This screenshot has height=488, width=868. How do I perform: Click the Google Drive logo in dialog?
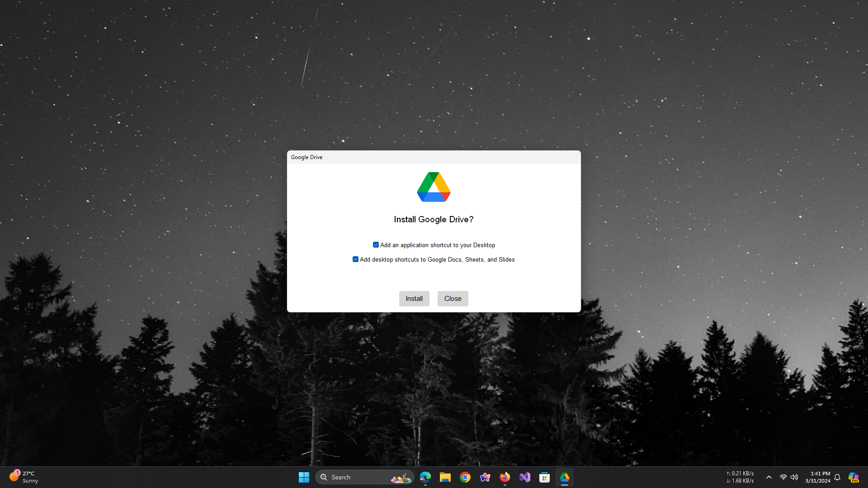pyautogui.click(x=434, y=187)
